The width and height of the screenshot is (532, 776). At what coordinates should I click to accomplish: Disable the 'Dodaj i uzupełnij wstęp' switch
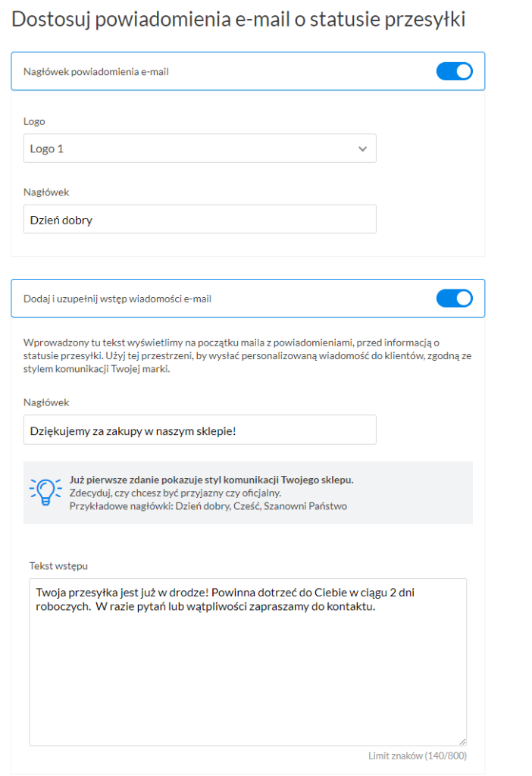click(x=454, y=299)
